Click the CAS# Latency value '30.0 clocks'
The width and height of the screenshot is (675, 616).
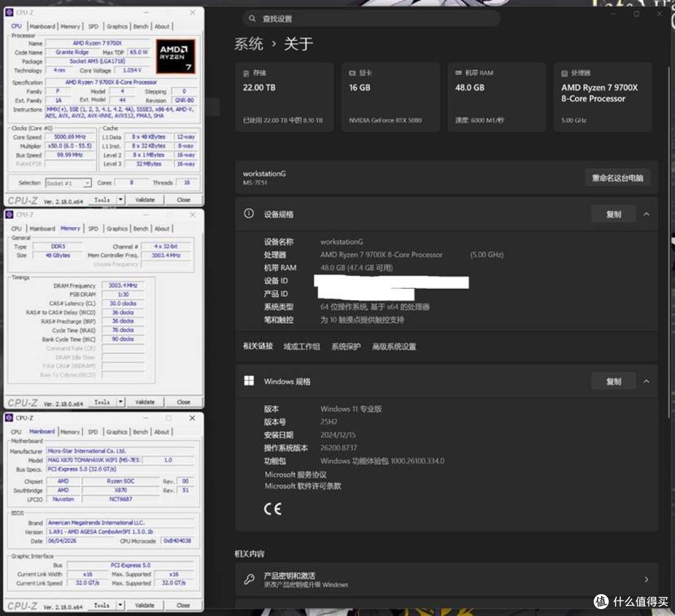pyautogui.click(x=122, y=303)
